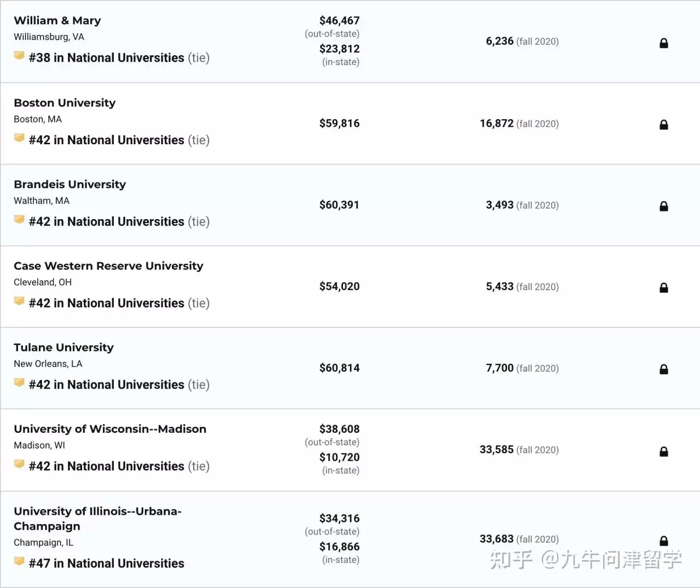Click lock icon in Illinois--Urbana-Champaign row
The width and height of the screenshot is (700, 588).
click(664, 541)
